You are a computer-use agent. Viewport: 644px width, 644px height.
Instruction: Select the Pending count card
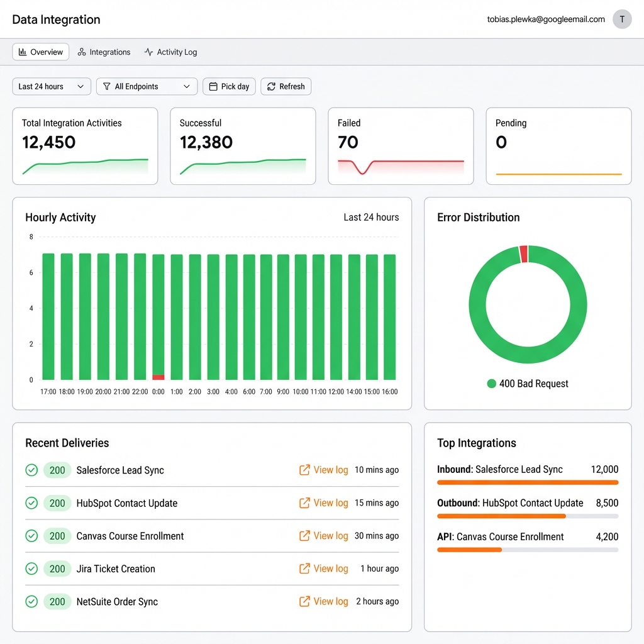click(x=558, y=146)
